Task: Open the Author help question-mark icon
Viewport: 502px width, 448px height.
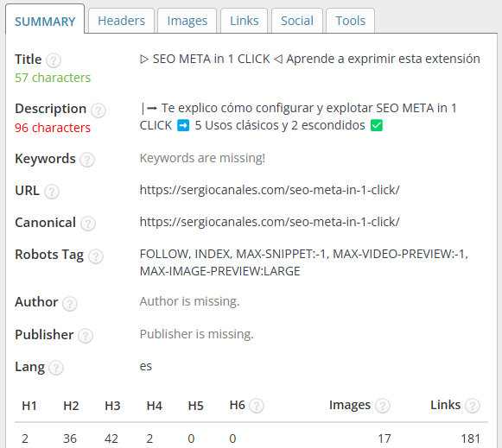Action: click(70, 304)
